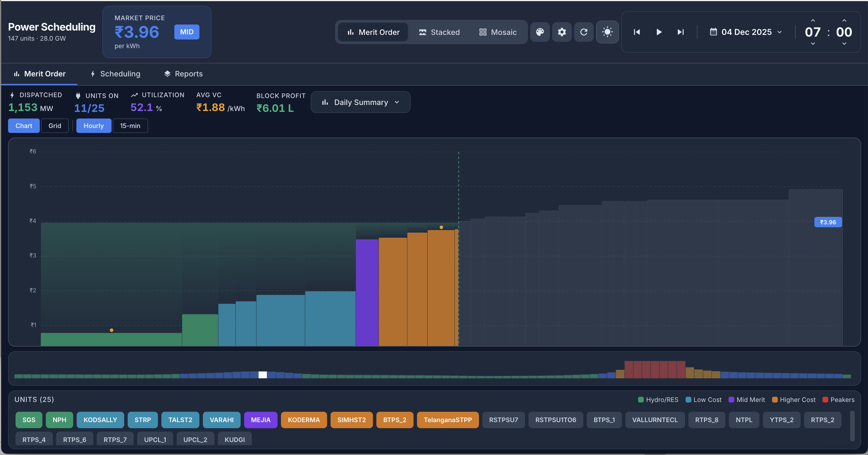This screenshot has width=868, height=455.
Task: Select the 15-min interval toggle
Action: (130, 126)
